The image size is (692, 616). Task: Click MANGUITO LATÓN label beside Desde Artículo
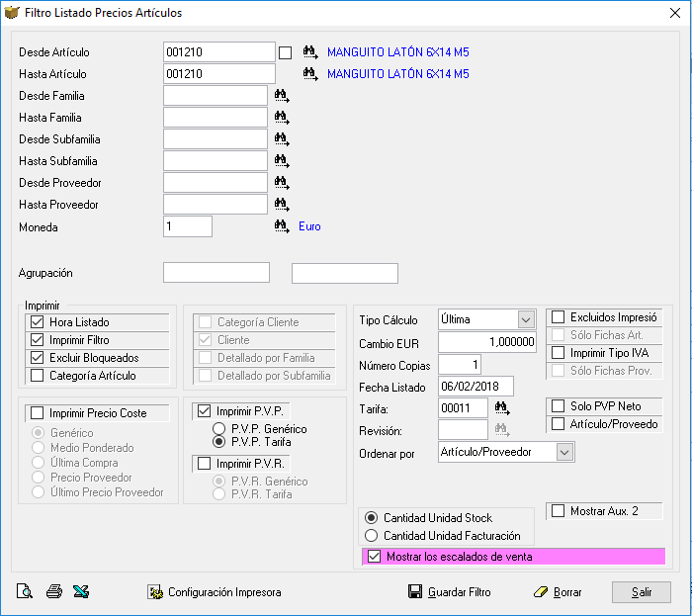tap(398, 52)
